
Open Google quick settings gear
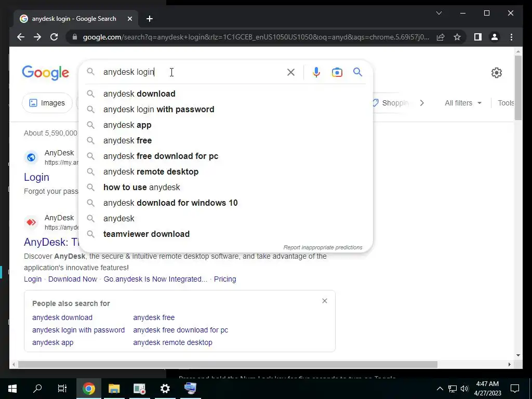[x=496, y=73]
